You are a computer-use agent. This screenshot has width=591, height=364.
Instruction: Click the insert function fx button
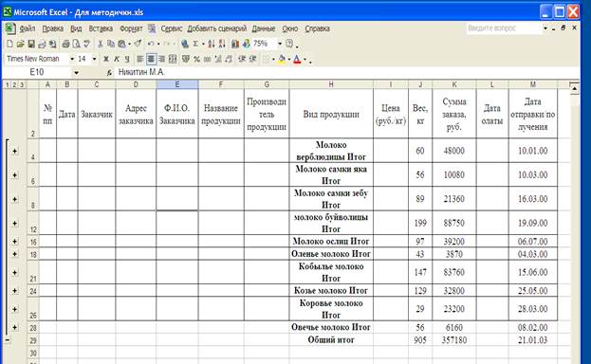point(109,72)
